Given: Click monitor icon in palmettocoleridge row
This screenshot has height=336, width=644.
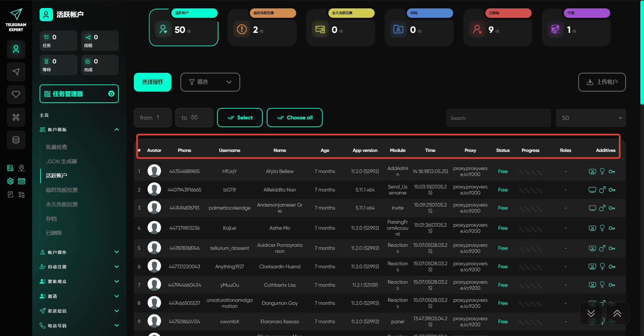Looking at the screenshot, I should point(592,208).
